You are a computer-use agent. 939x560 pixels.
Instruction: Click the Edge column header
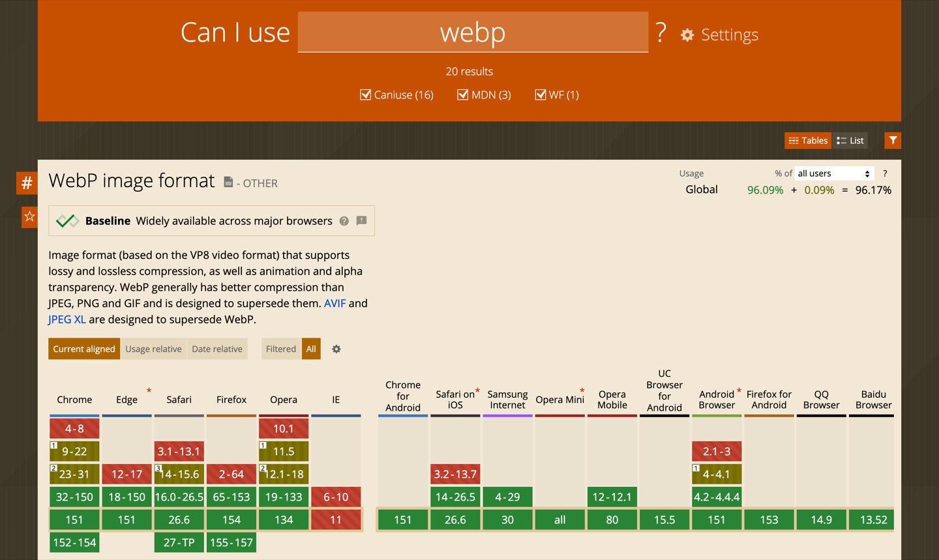127,400
